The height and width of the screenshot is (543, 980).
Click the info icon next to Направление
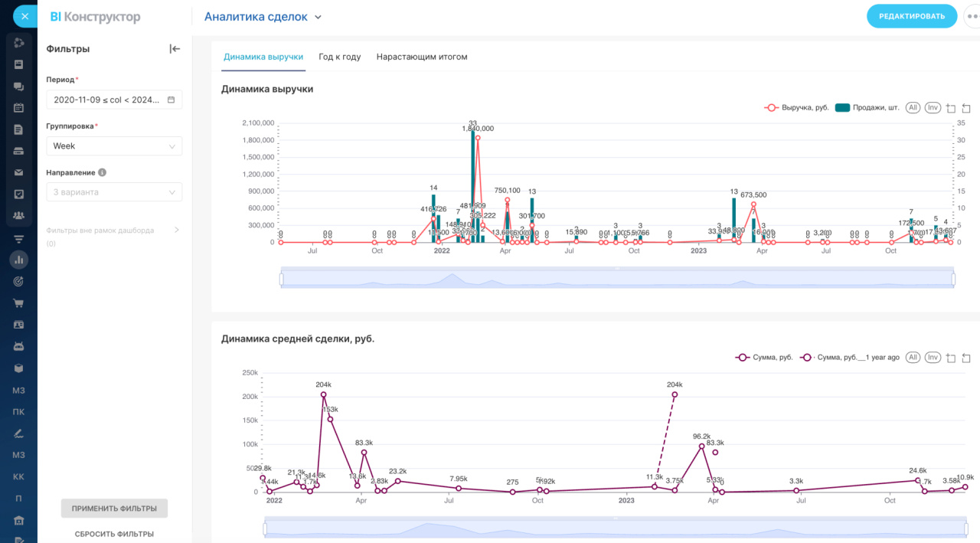click(102, 173)
